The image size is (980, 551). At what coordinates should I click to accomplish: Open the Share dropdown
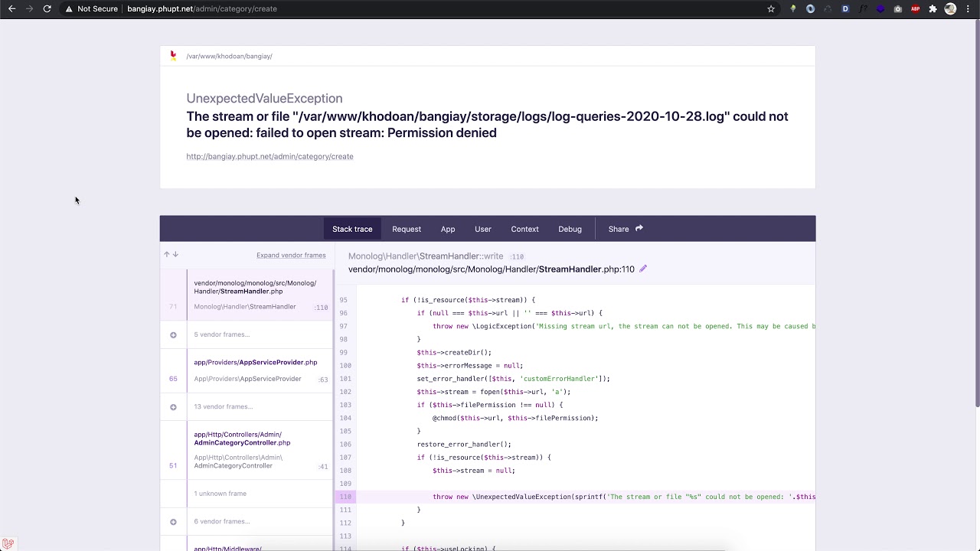point(626,229)
